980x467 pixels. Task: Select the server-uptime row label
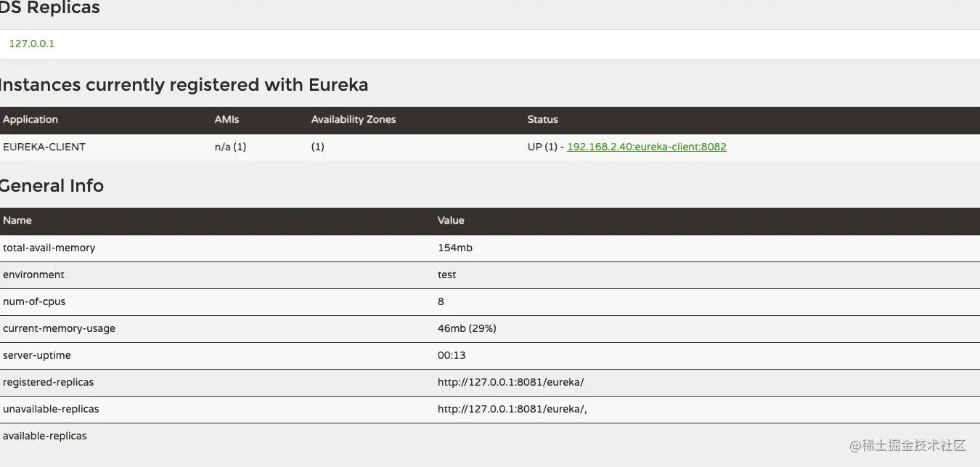coord(37,356)
